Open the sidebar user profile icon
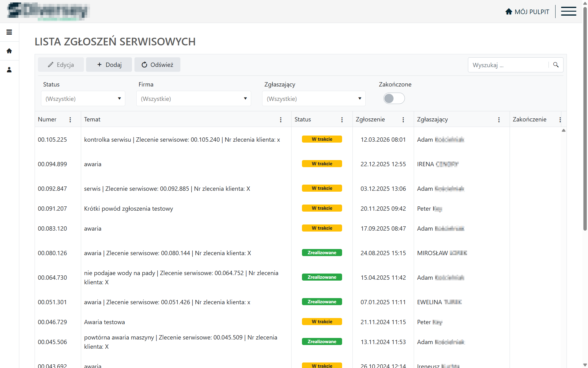Image resolution: width=588 pixels, height=368 pixels. coord(9,70)
